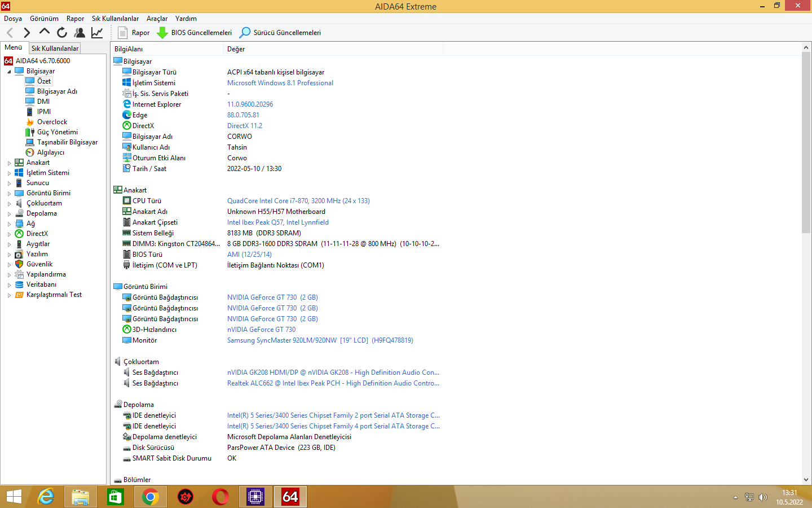Refresh the page with the toolbar refresh icon

click(62, 33)
